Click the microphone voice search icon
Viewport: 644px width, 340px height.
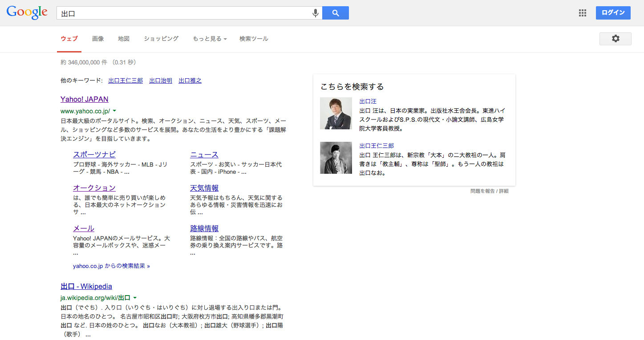(315, 13)
